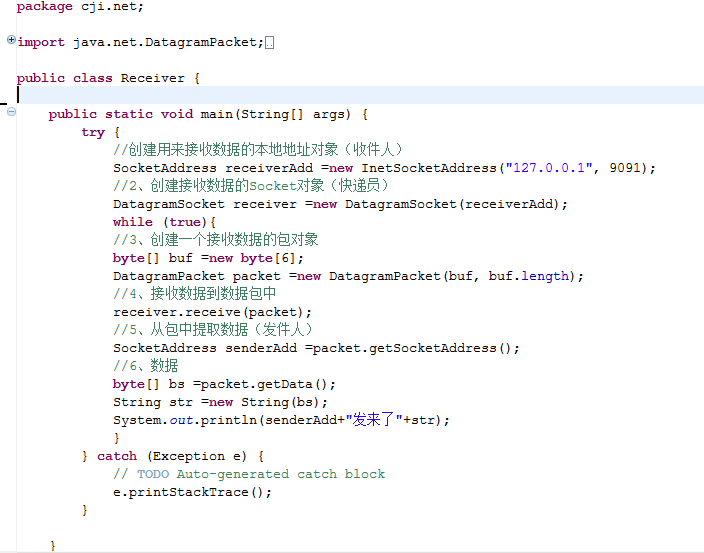This screenshot has width=704, height=553.
Task: Click the 'while (true){' line
Action: 164,222
